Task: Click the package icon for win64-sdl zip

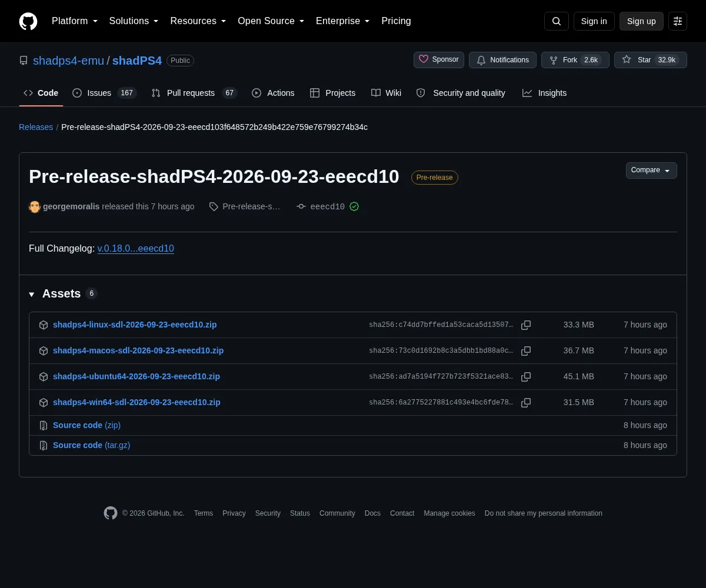Action: pyautogui.click(x=44, y=403)
